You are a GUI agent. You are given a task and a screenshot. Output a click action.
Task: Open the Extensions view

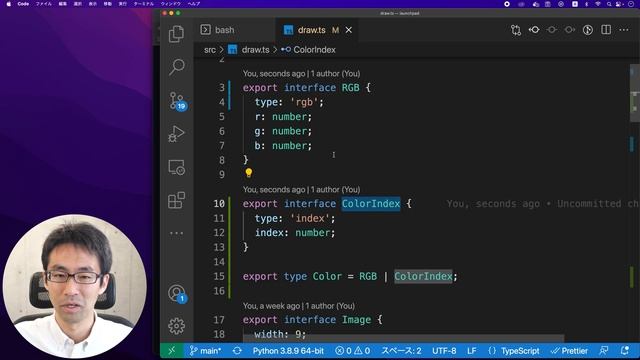click(x=176, y=200)
